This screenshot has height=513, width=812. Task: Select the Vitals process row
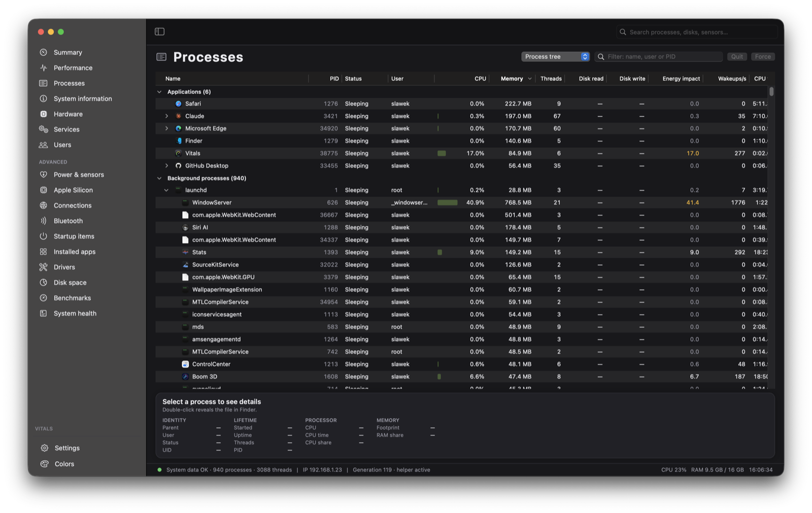(462, 153)
